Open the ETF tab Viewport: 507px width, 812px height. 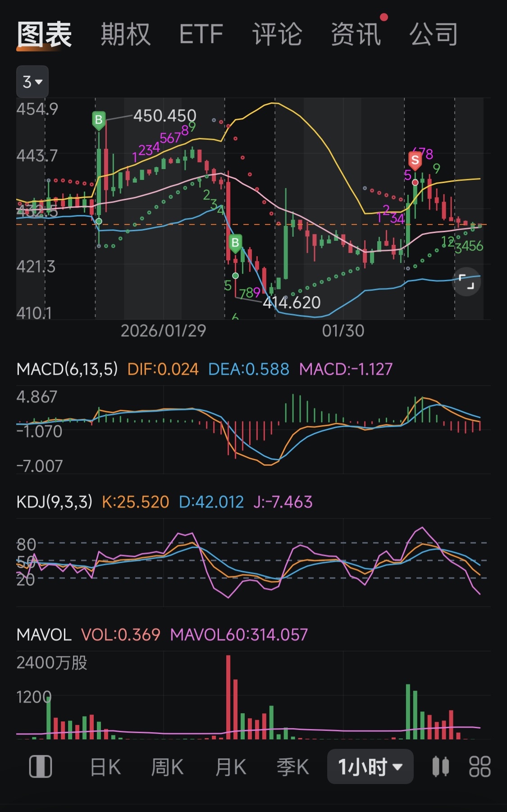[201, 34]
